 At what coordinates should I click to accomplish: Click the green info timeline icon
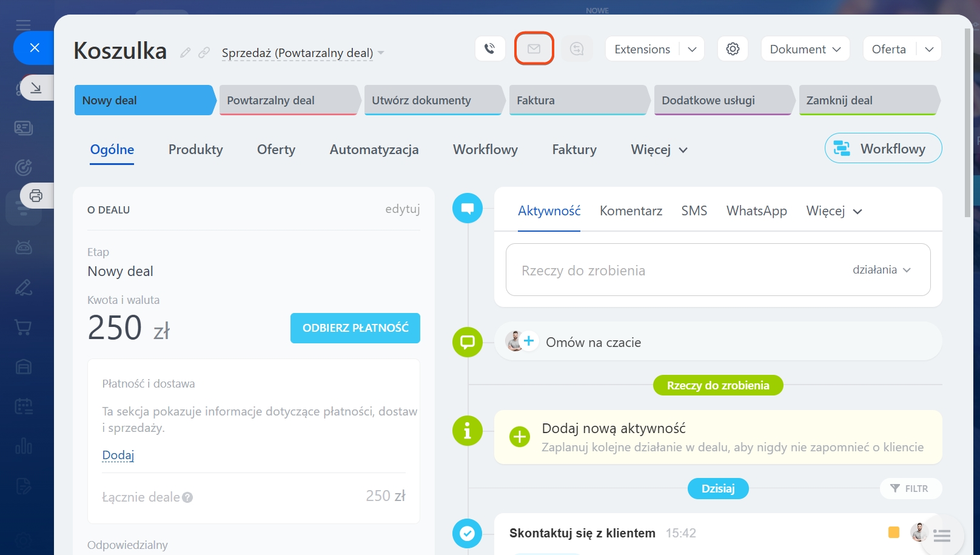468,431
